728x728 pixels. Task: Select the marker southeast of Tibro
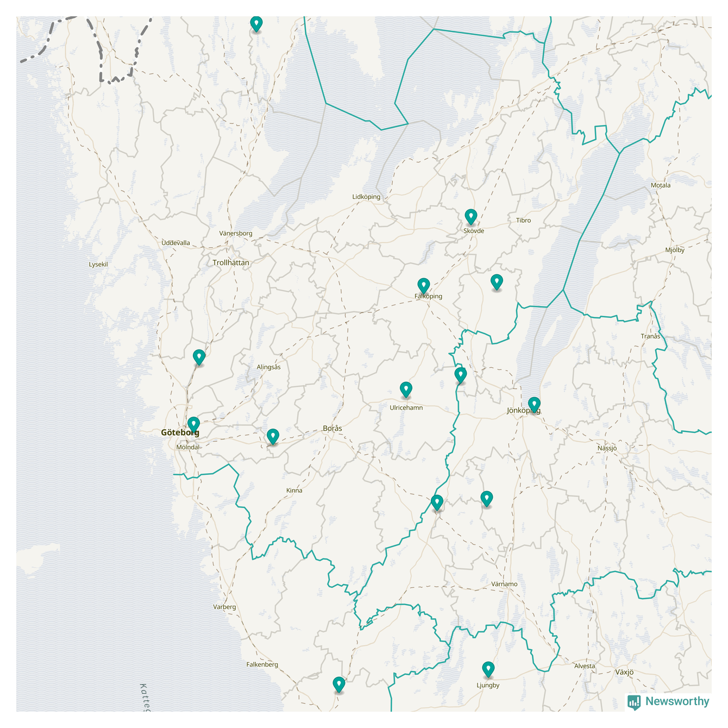point(497,282)
